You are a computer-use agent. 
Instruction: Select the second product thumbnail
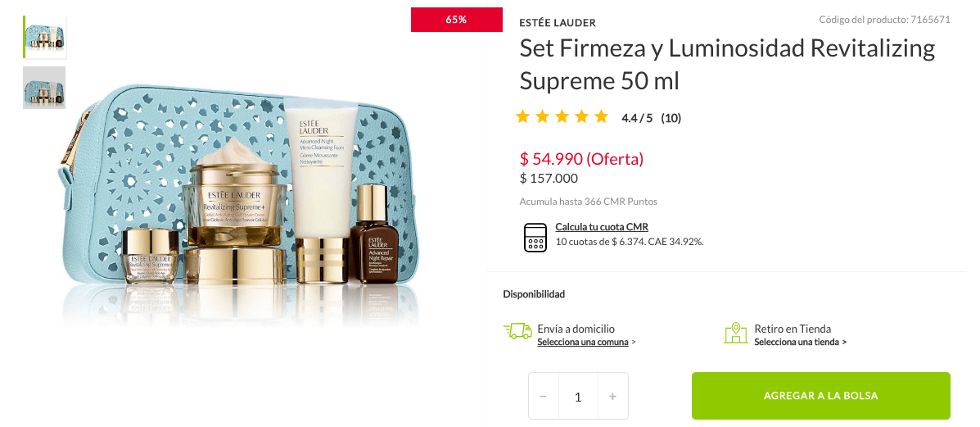tap(44, 88)
